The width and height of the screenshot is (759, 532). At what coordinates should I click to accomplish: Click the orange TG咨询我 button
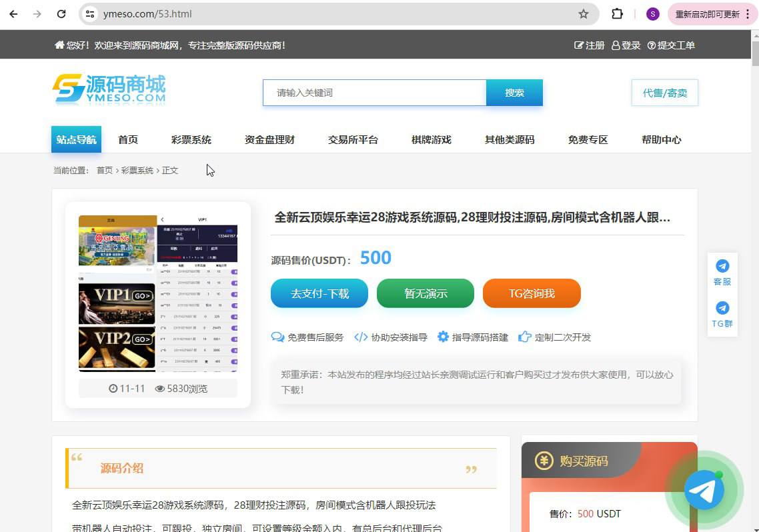click(x=532, y=293)
